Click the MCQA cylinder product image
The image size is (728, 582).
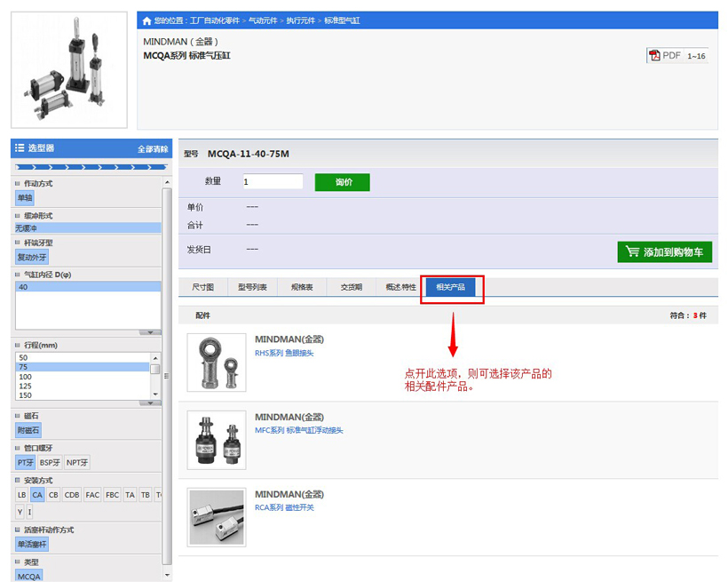[x=69, y=69]
